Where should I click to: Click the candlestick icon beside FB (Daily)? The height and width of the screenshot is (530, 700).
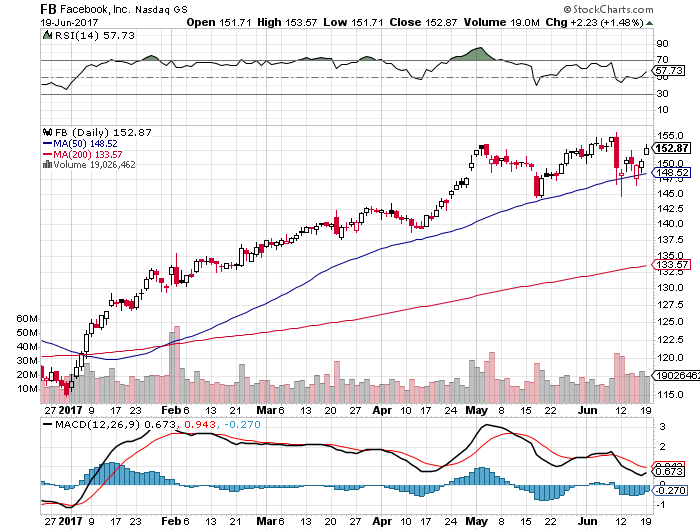43,133
